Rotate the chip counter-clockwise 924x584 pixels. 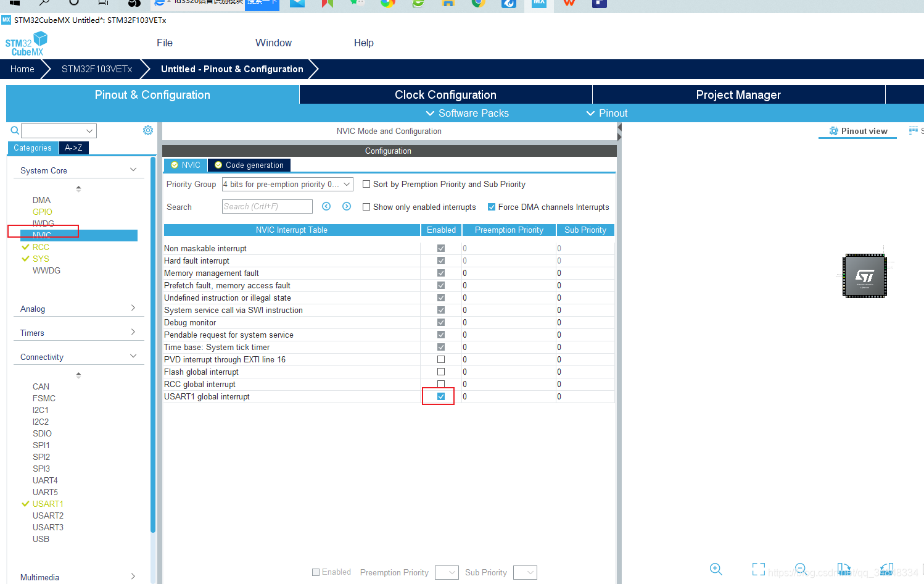tap(887, 569)
